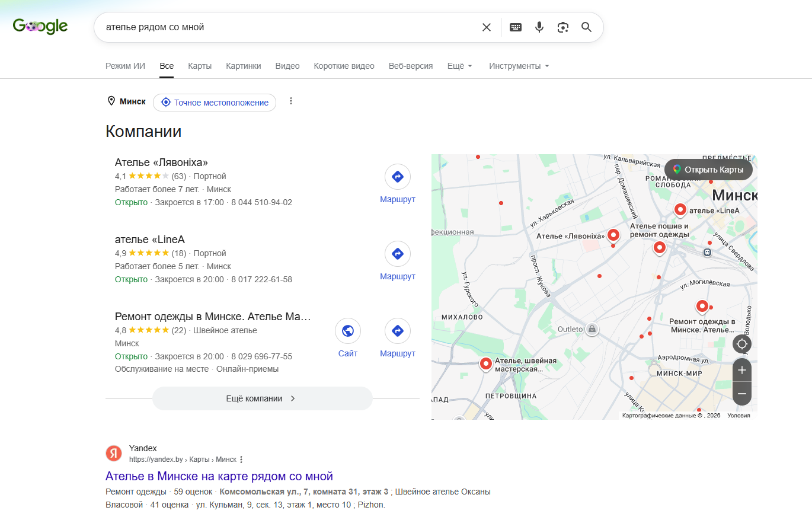Zoom out the map with minus
Image resolution: width=812 pixels, height=520 pixels.
[x=742, y=394]
